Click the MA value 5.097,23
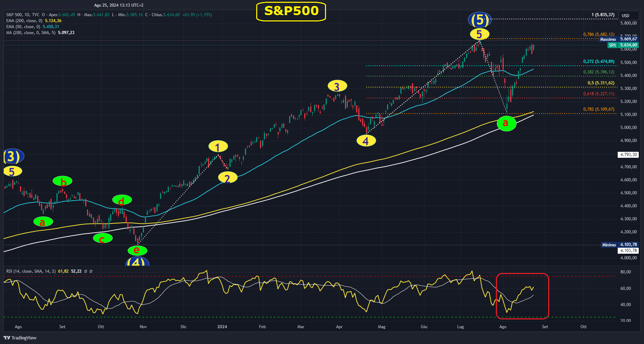 66,33
